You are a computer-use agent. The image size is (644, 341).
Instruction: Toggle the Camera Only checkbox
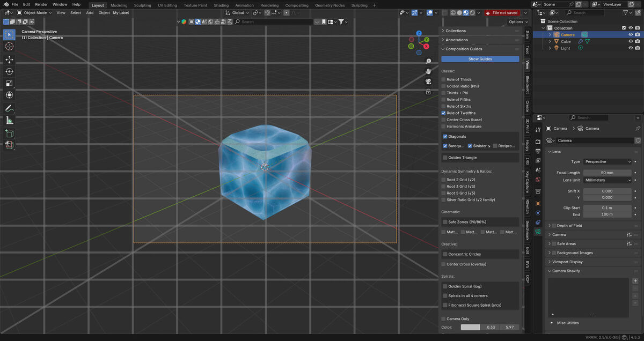click(444, 319)
